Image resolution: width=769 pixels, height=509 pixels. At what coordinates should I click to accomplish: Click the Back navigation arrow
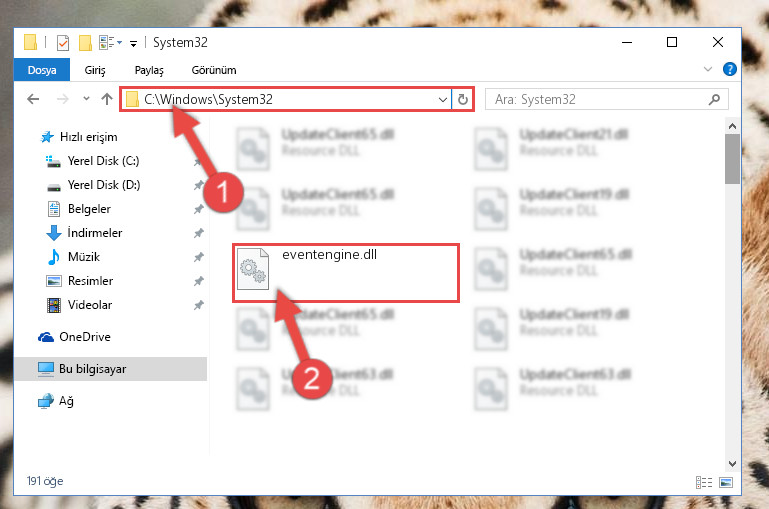click(x=33, y=100)
